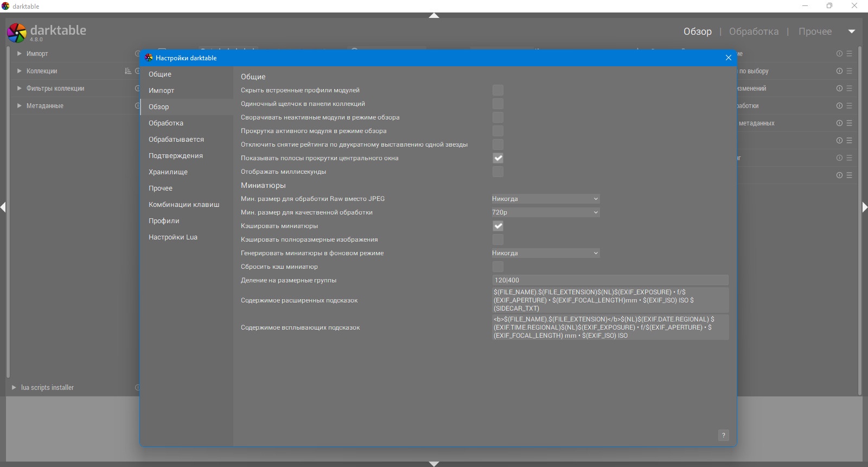Viewport: 868px width, 467px height.
Task: Open the Профили settings tab
Action: (x=187, y=221)
